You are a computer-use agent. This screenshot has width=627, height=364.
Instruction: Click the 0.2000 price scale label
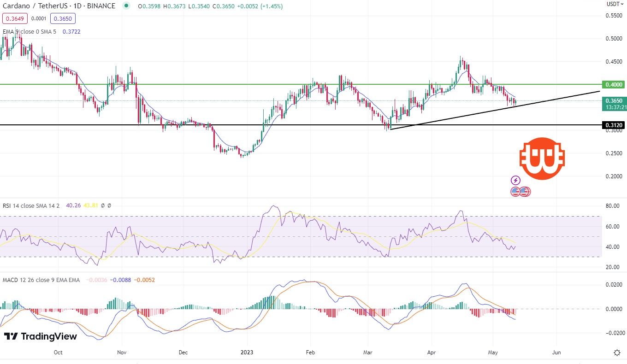[x=614, y=176]
